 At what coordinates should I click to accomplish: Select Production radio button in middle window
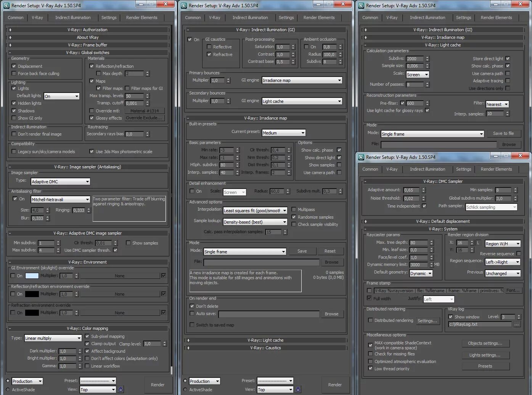185,381
